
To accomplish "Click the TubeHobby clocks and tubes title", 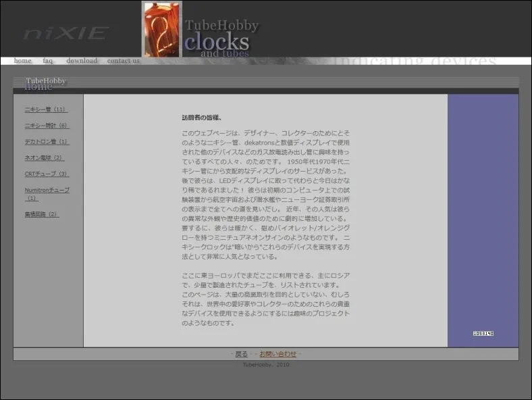I will [x=221, y=39].
